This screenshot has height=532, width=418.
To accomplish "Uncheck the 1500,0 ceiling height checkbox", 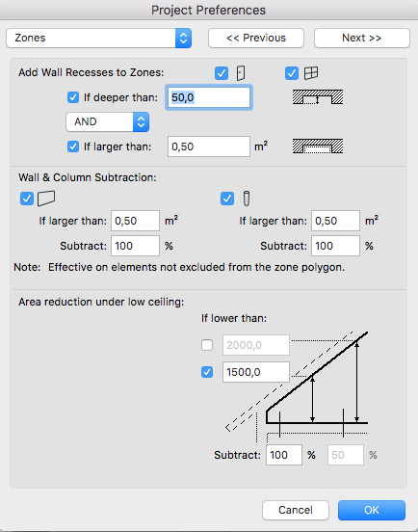I will point(207,372).
